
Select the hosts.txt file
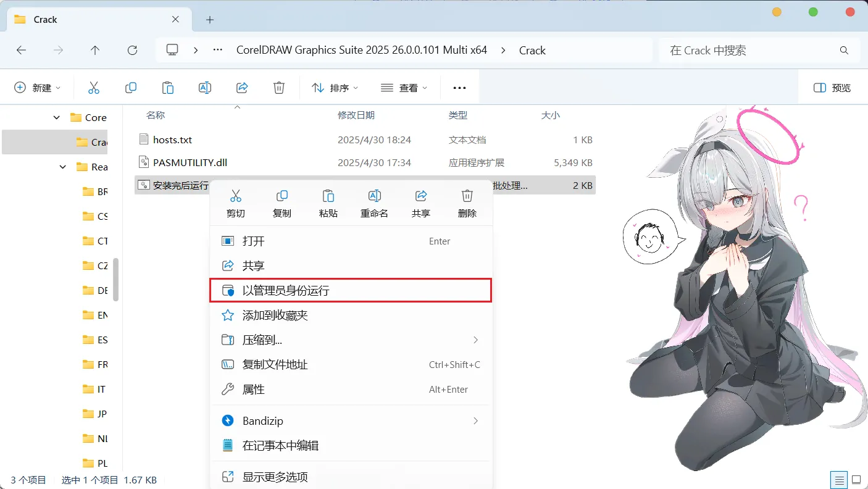click(365, 140)
